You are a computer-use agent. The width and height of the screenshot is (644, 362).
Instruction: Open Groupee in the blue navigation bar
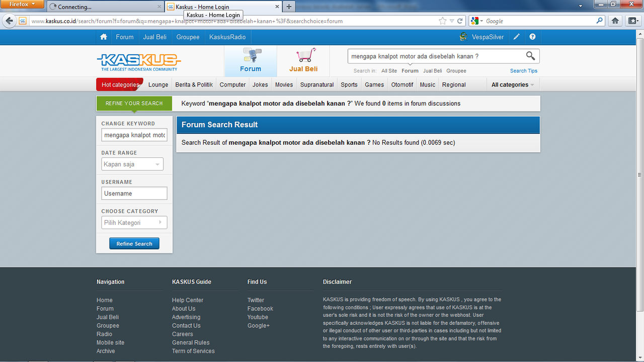click(x=188, y=37)
